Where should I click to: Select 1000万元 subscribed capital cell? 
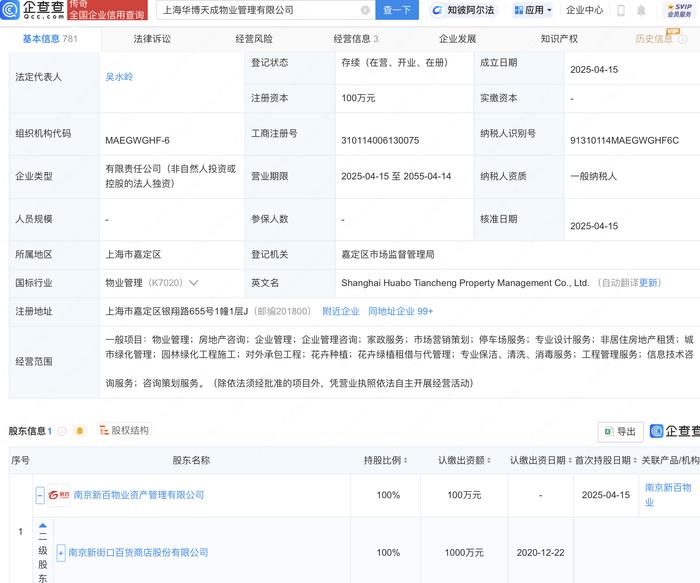pos(464,553)
